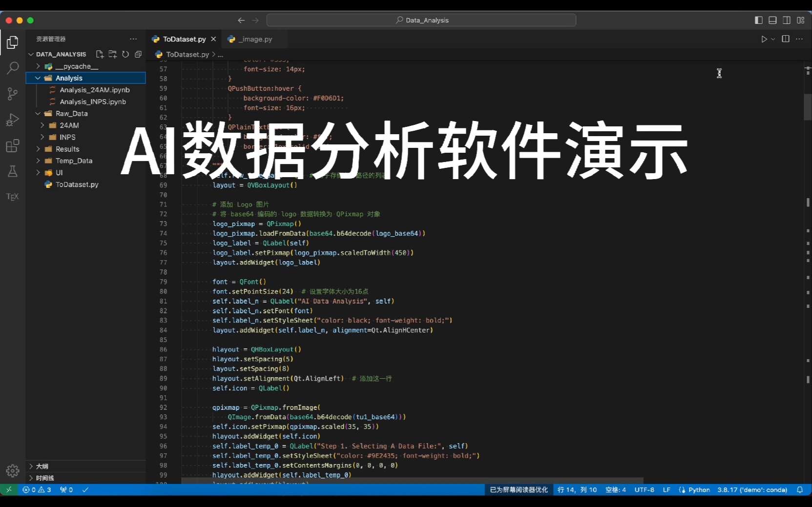Open the Source Control view

(13, 94)
